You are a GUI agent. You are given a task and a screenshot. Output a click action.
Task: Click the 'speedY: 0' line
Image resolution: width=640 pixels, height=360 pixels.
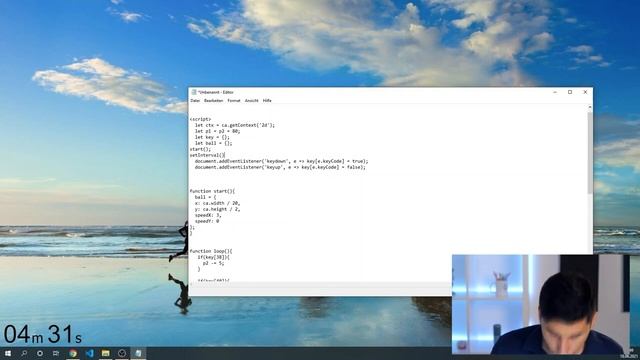coord(207,221)
